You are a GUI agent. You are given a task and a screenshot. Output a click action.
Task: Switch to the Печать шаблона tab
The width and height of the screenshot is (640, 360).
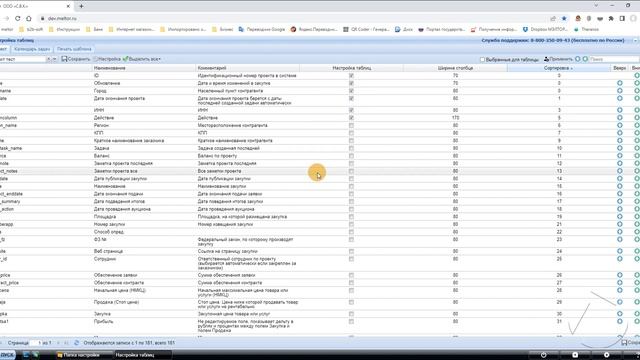tap(74, 49)
